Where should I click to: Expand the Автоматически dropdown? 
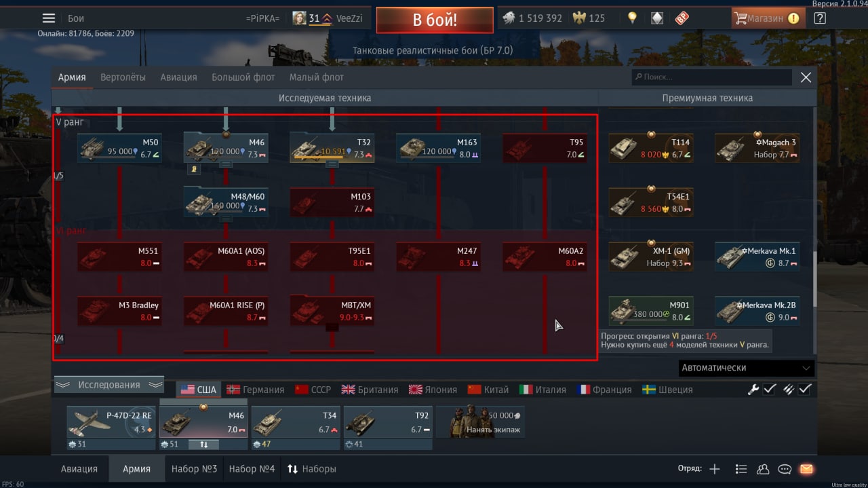[746, 368]
